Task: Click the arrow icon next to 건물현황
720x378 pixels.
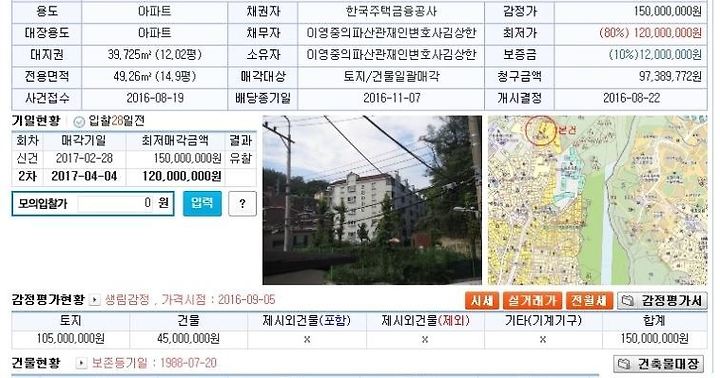Action: [x=81, y=363]
